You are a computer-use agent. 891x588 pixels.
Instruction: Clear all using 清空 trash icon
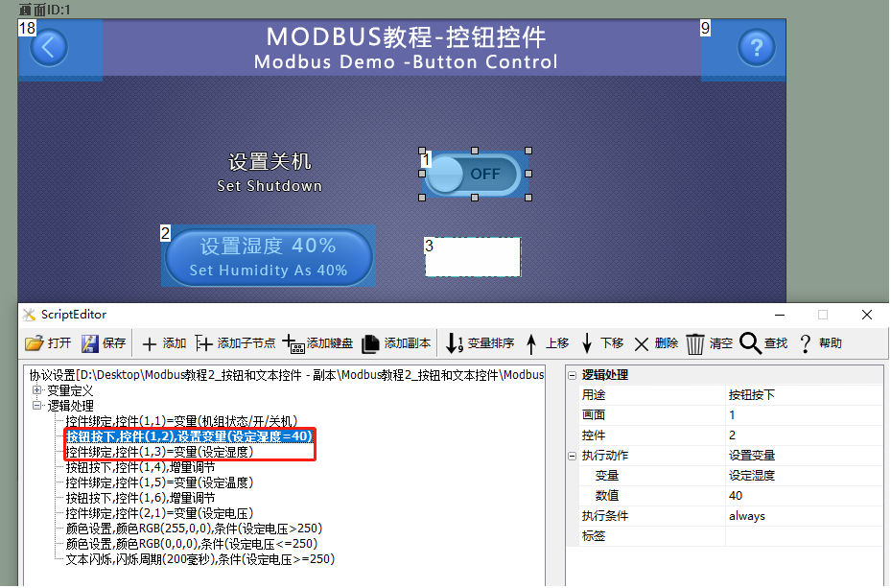pos(695,344)
